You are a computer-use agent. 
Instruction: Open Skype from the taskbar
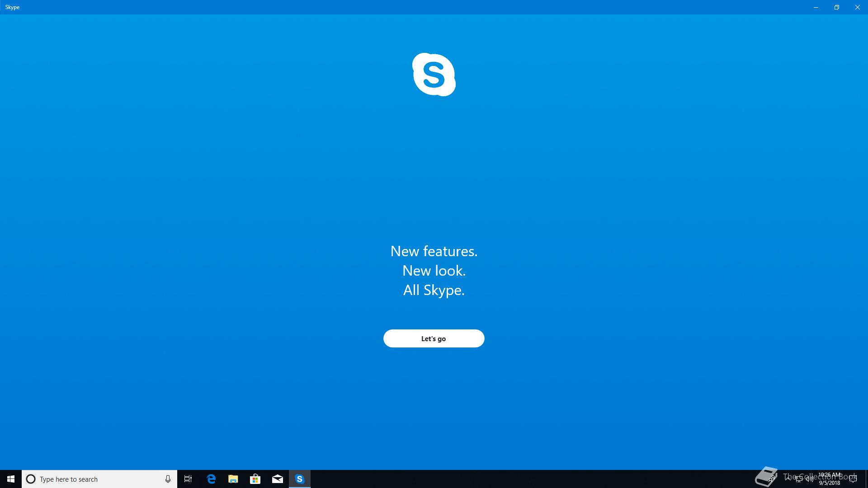click(x=300, y=479)
